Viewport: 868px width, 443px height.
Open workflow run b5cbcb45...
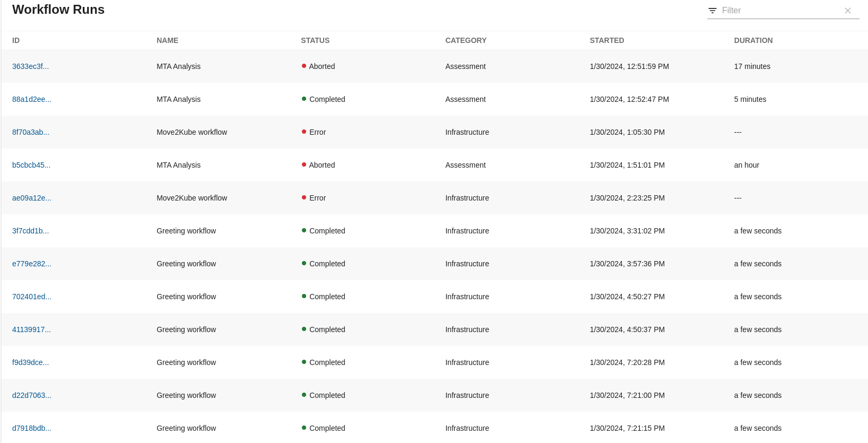coord(31,165)
